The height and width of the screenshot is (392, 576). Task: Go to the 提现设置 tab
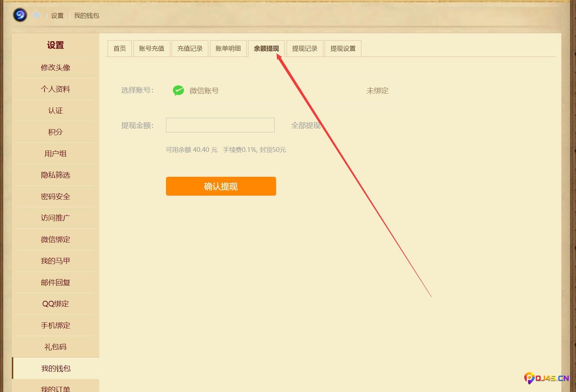click(x=343, y=49)
